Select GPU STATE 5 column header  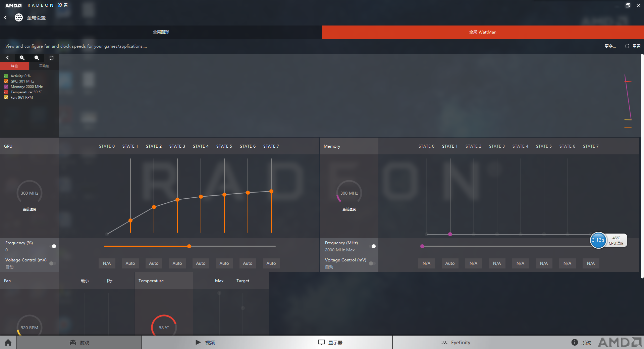pos(224,146)
